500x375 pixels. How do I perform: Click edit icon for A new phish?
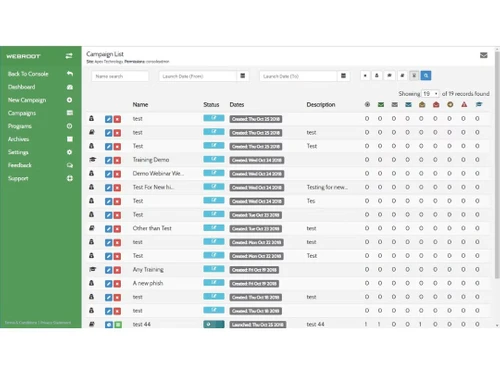point(109,284)
